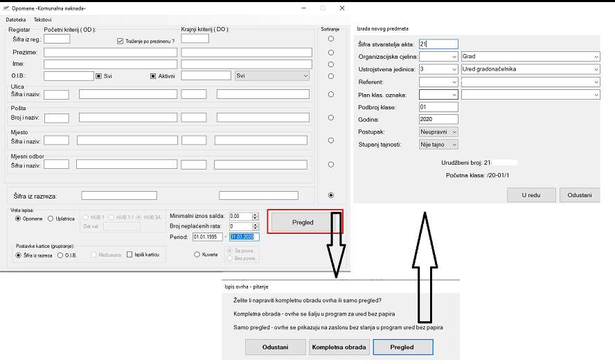The image size is (615, 364).
Task: Check the Ispiši karticu checkbox
Action: (x=129, y=255)
